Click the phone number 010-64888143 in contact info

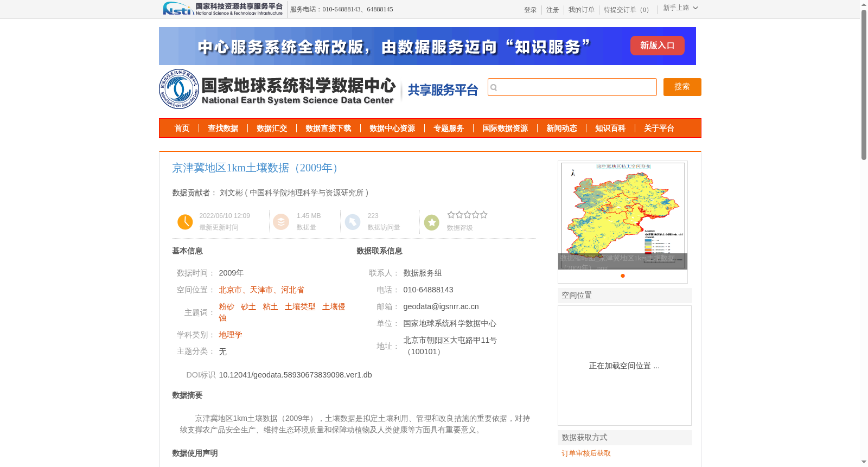click(x=428, y=290)
